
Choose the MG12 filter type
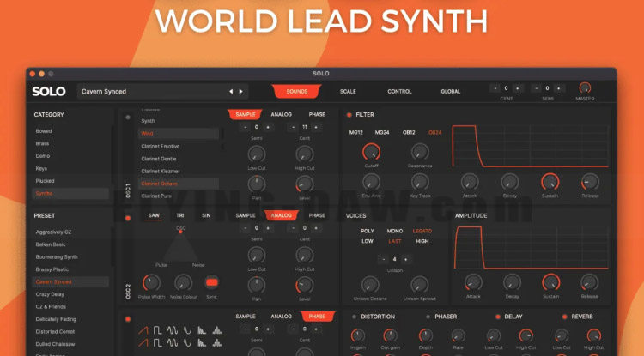355,132
